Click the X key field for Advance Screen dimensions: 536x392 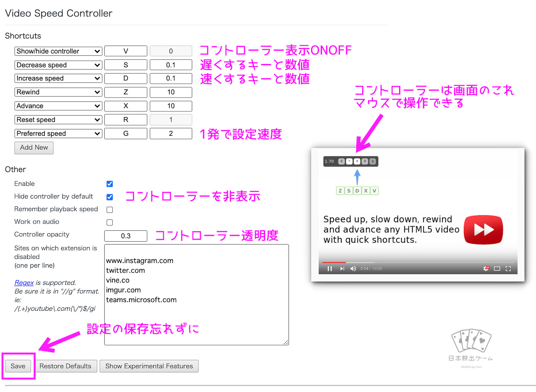[126, 106]
